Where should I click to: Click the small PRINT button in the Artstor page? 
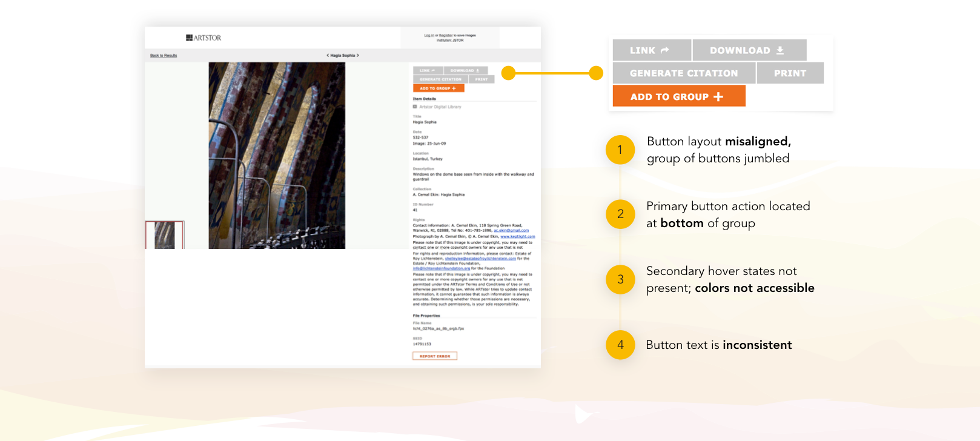tap(482, 79)
